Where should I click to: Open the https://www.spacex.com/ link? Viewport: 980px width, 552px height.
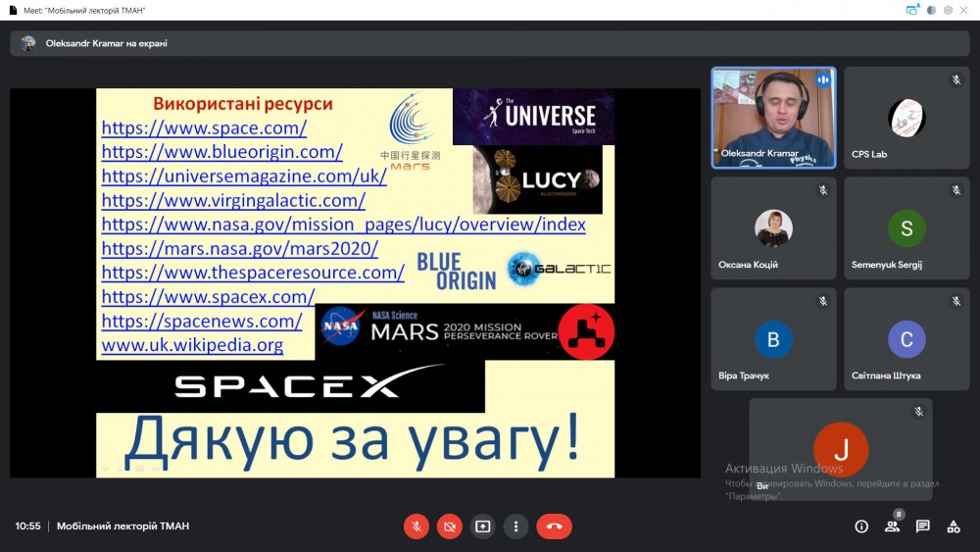point(208,297)
